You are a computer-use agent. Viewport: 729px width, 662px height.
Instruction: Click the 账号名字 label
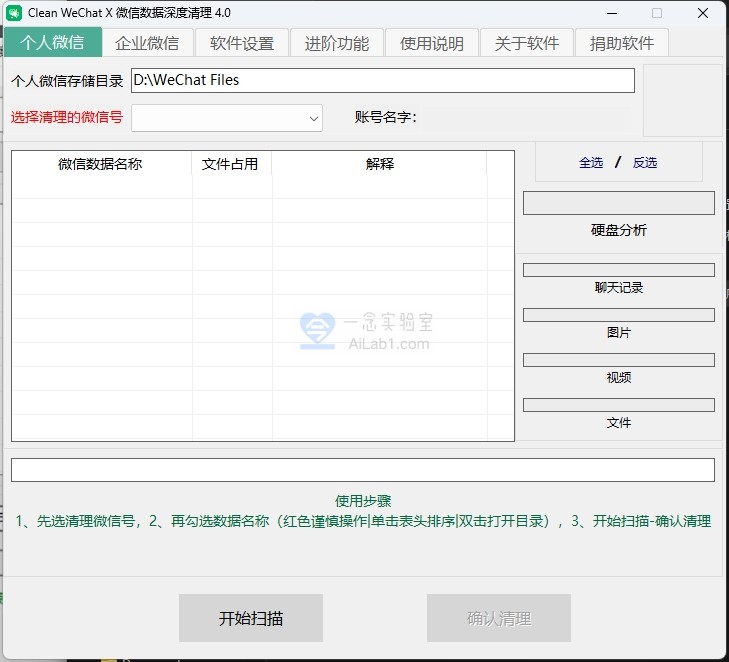(385, 117)
